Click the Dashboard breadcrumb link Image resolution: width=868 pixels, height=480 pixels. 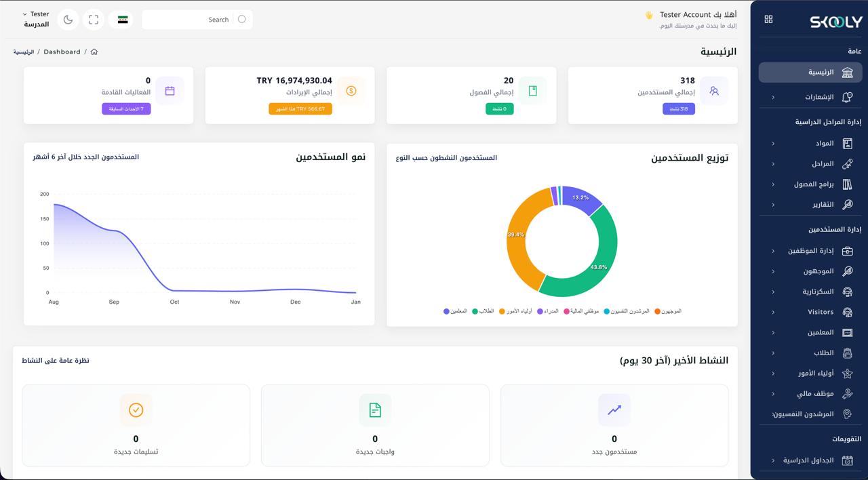[62, 52]
